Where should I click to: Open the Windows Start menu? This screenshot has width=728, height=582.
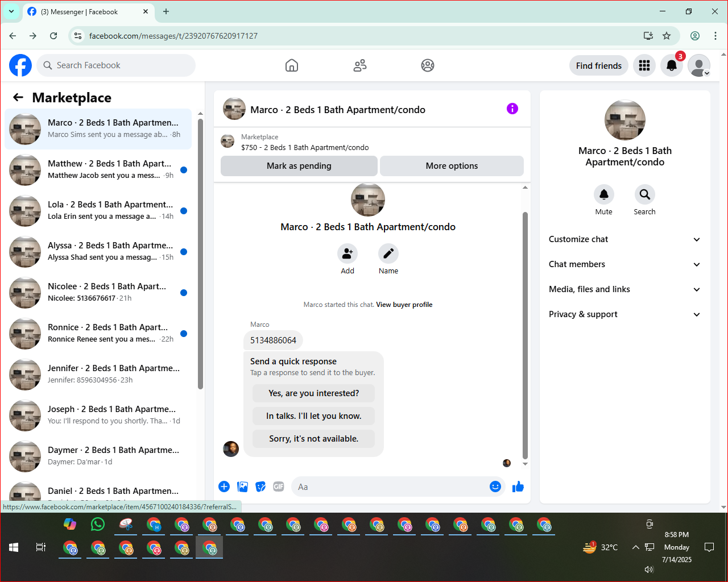[x=14, y=547]
